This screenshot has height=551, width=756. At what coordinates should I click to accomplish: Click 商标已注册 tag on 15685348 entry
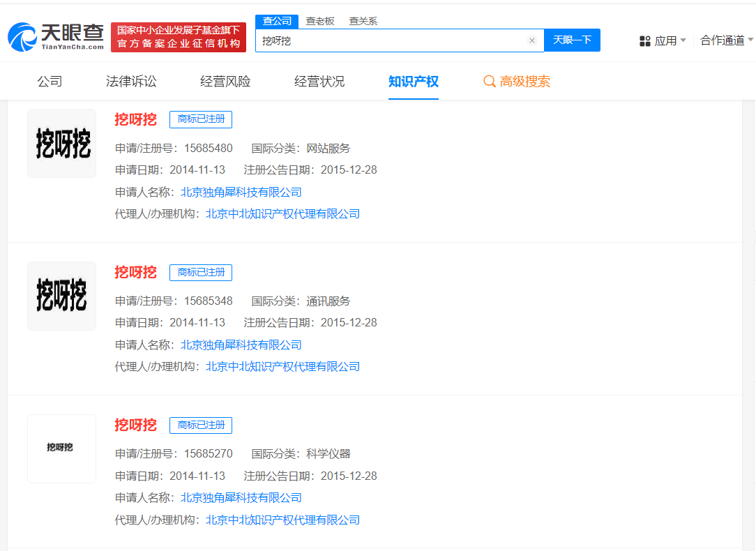point(201,273)
